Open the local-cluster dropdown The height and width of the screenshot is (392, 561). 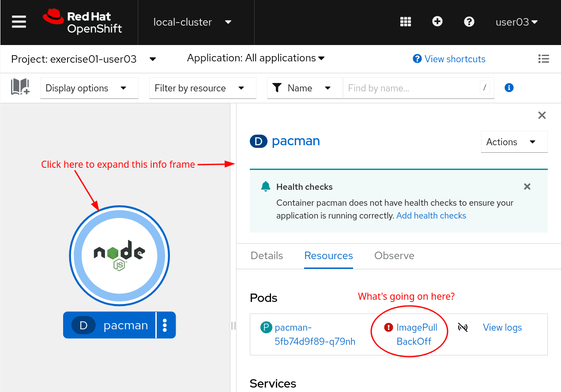pos(192,22)
